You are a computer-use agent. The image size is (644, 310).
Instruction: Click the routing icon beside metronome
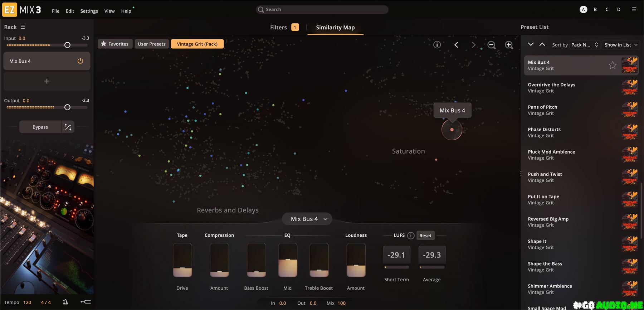click(x=86, y=302)
